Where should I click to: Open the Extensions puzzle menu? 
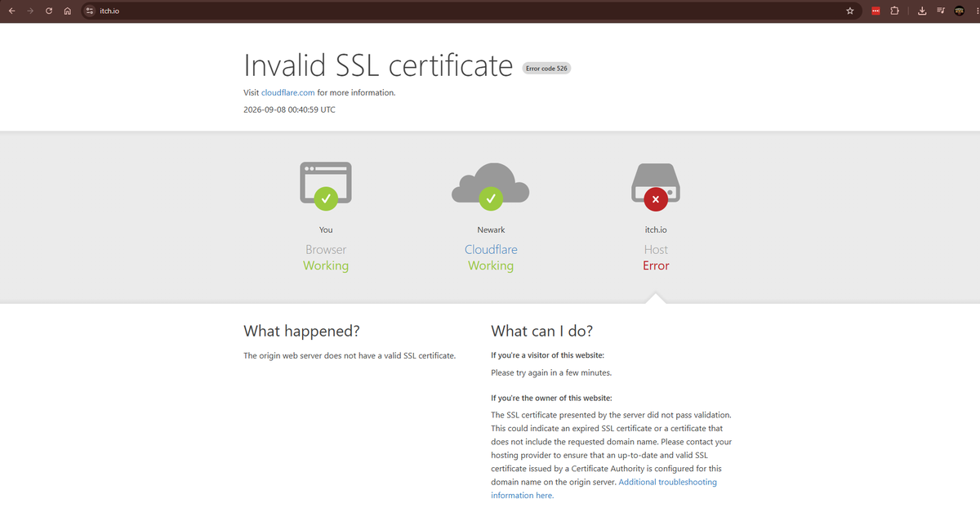[894, 11]
